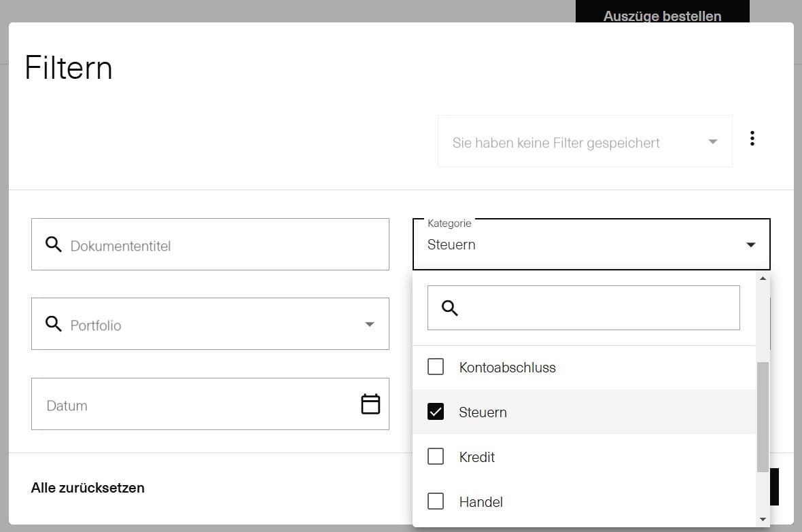
Task: Click the calendar icon in Datum field
Action: coord(370,404)
